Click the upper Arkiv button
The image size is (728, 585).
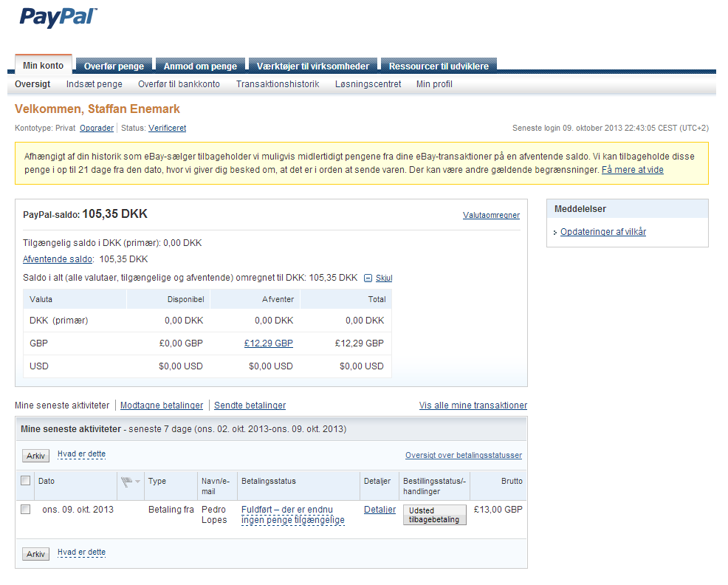point(35,456)
